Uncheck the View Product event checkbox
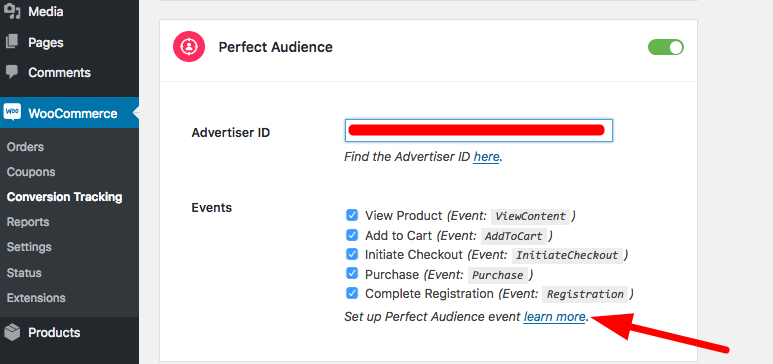Viewport: 773px width, 364px height. click(x=351, y=215)
